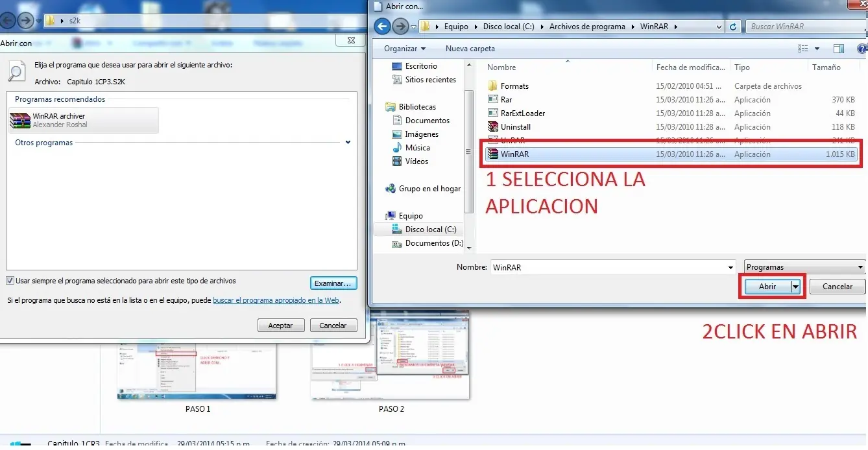
Task: Toggle 'Usar siempre el programa seleccionado' checkbox
Action: pyautogui.click(x=10, y=281)
